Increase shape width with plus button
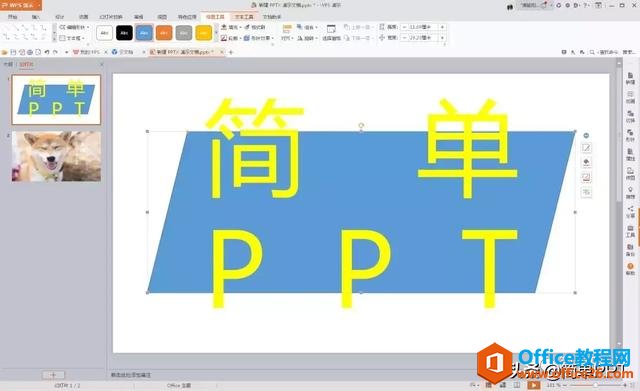The height and width of the screenshot is (391, 640). [442, 38]
